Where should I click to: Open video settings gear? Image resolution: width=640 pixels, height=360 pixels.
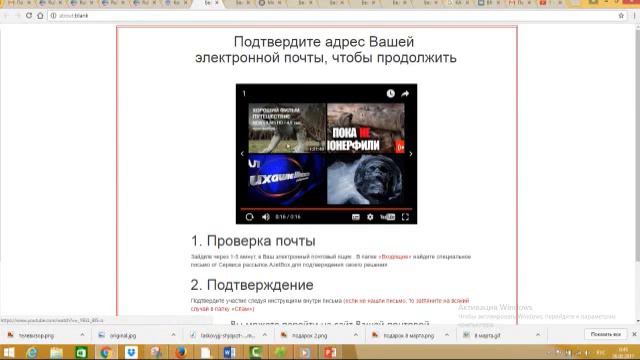tap(370, 217)
